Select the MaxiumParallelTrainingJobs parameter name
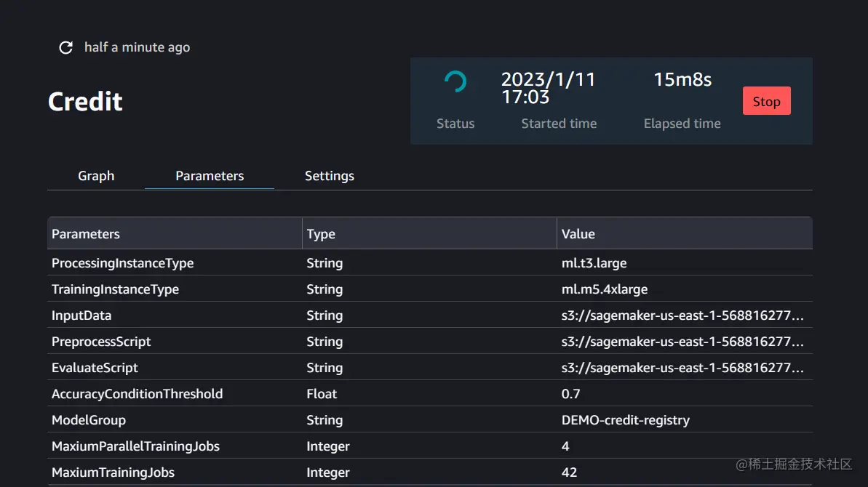 pyautogui.click(x=135, y=446)
